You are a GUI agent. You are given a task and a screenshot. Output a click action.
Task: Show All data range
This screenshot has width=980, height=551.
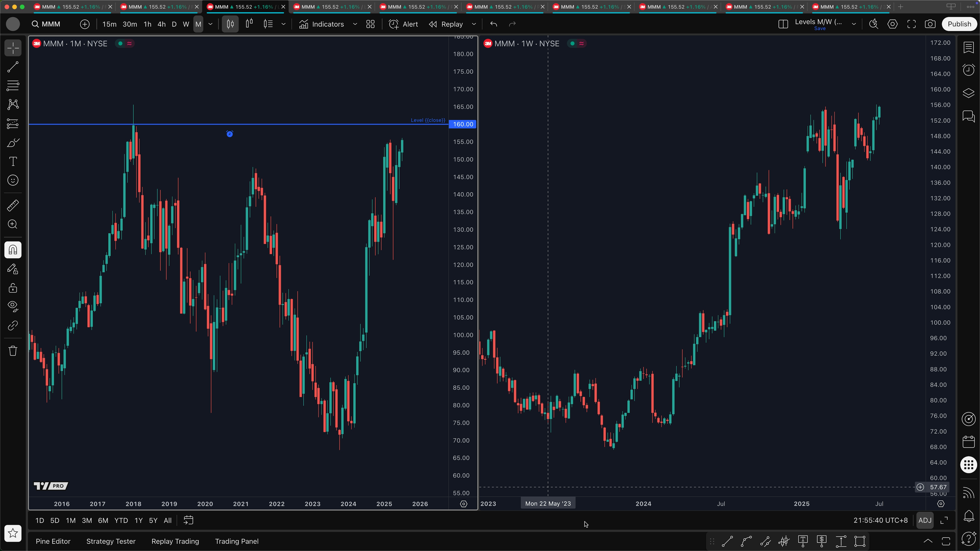click(x=167, y=521)
